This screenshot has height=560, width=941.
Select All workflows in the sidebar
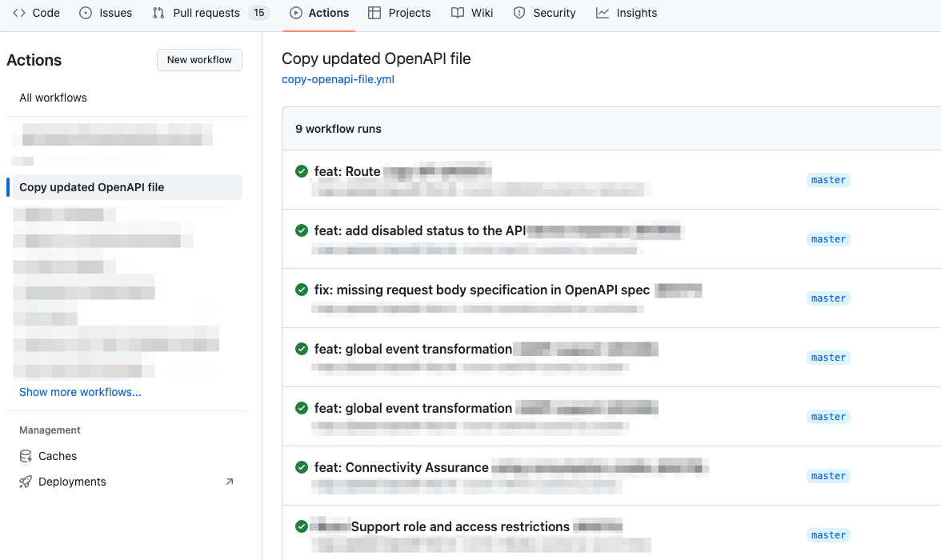(53, 97)
